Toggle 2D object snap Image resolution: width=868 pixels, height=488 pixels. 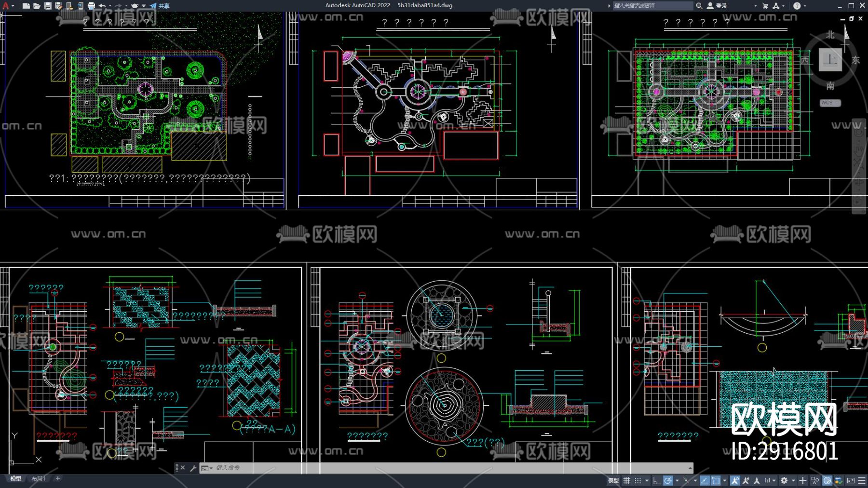[x=716, y=480]
